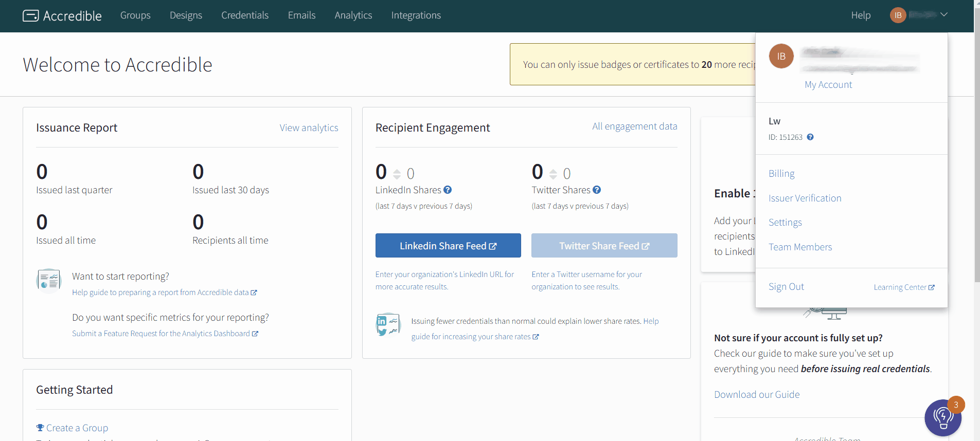Open My Account link
The width and height of the screenshot is (980, 441).
tap(828, 85)
